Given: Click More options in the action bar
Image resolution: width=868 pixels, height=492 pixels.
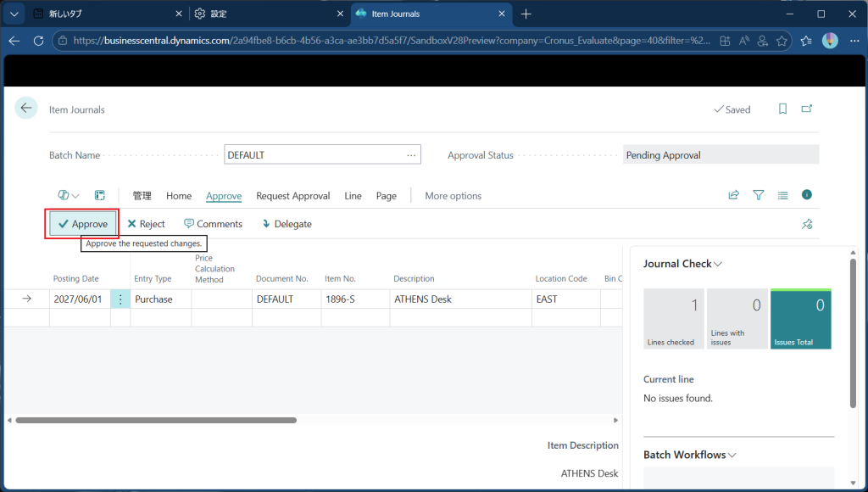Looking at the screenshot, I should [x=453, y=196].
